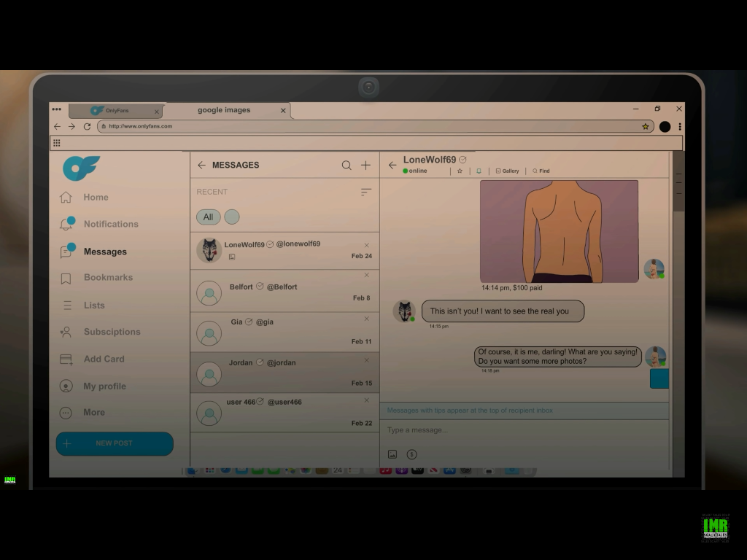Click message 'Of course, it is me, darling!'
Image resolution: width=747 pixels, height=560 pixels.
(558, 357)
